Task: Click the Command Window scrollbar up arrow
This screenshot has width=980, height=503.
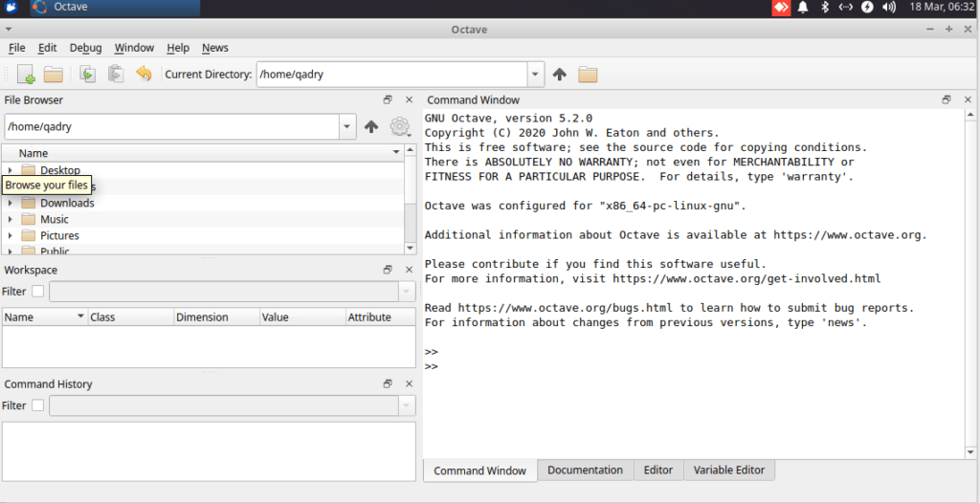Action: click(970, 115)
